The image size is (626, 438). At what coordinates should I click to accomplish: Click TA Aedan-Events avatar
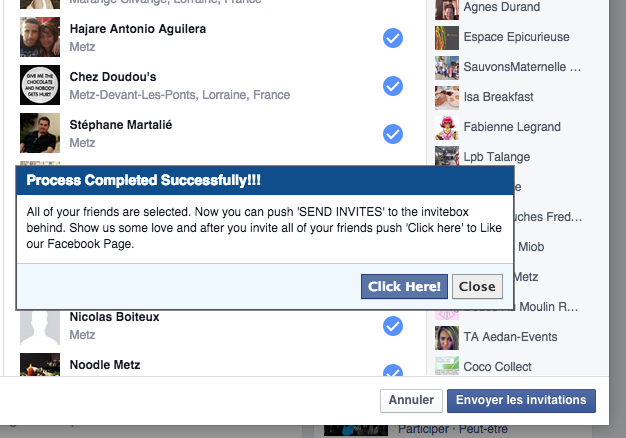click(x=447, y=338)
